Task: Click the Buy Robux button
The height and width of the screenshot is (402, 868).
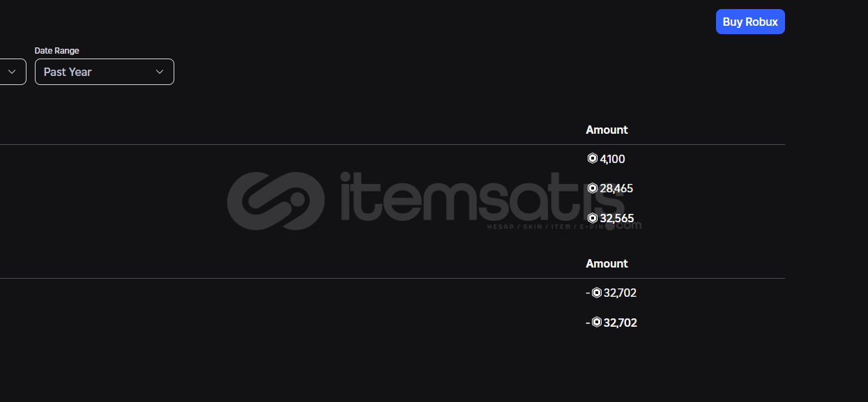Action: 750,22
